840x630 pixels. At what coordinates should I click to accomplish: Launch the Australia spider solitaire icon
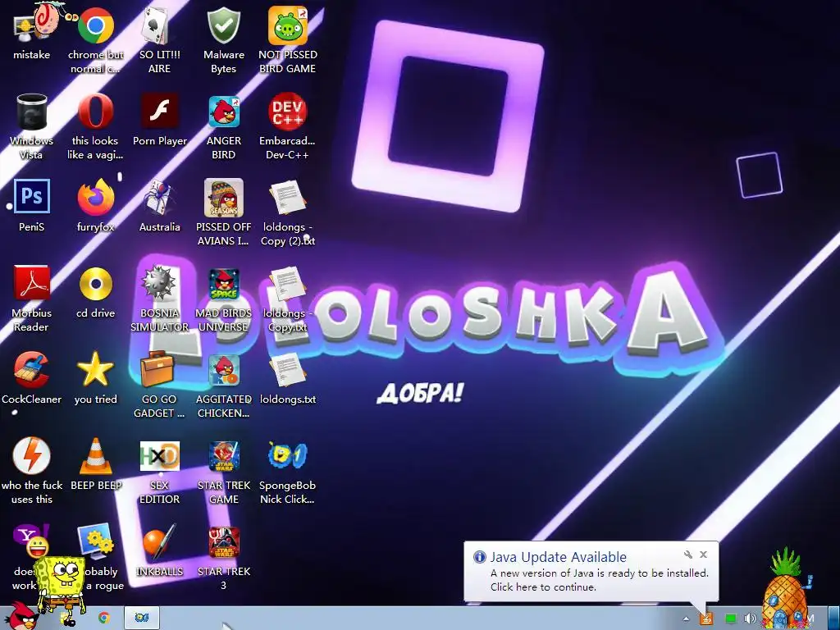(x=159, y=198)
